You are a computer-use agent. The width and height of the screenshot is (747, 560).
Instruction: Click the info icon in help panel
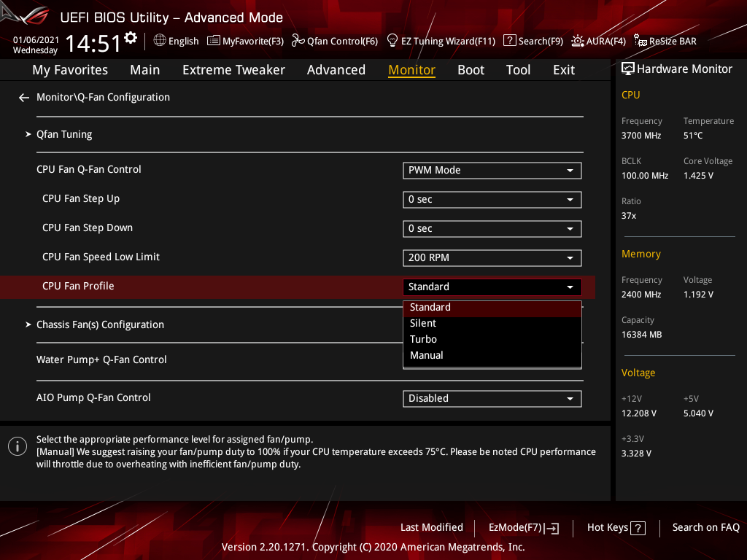point(18,446)
